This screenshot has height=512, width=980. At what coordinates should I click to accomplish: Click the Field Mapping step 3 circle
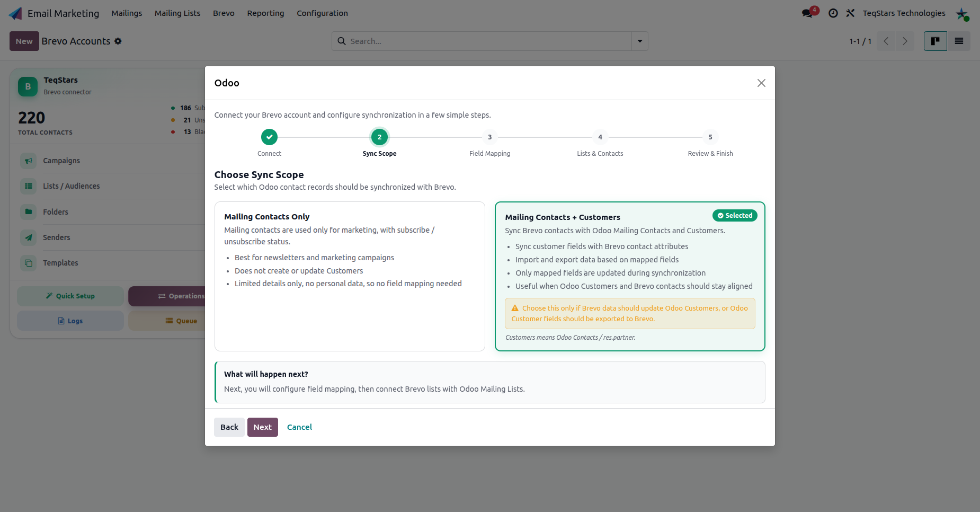pyautogui.click(x=490, y=137)
